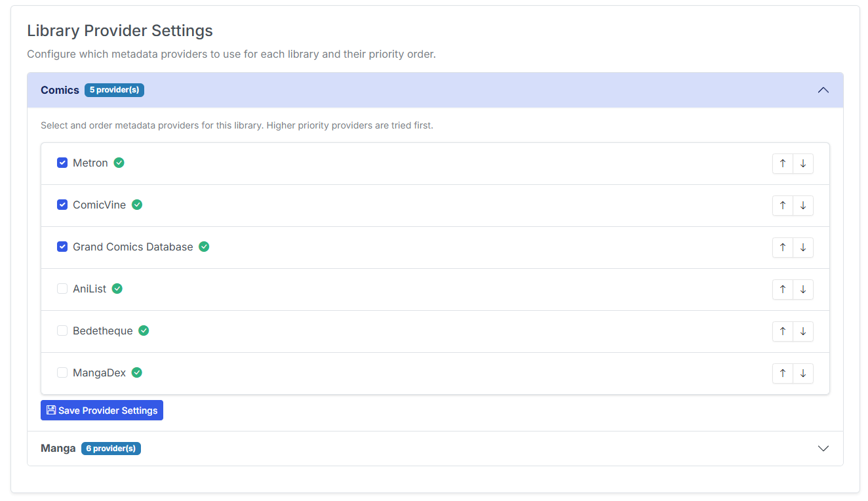Click the down arrow for MangaDex
The image size is (868, 501).
click(x=803, y=373)
